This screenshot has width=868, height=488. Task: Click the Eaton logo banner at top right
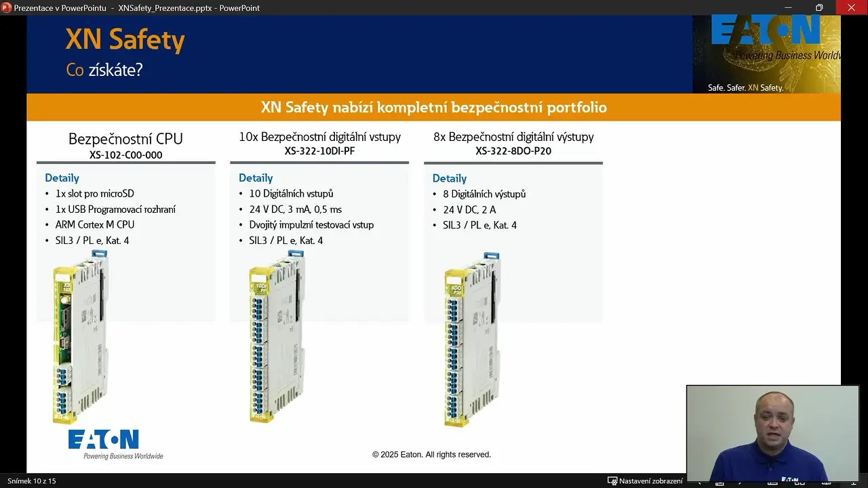(766, 54)
